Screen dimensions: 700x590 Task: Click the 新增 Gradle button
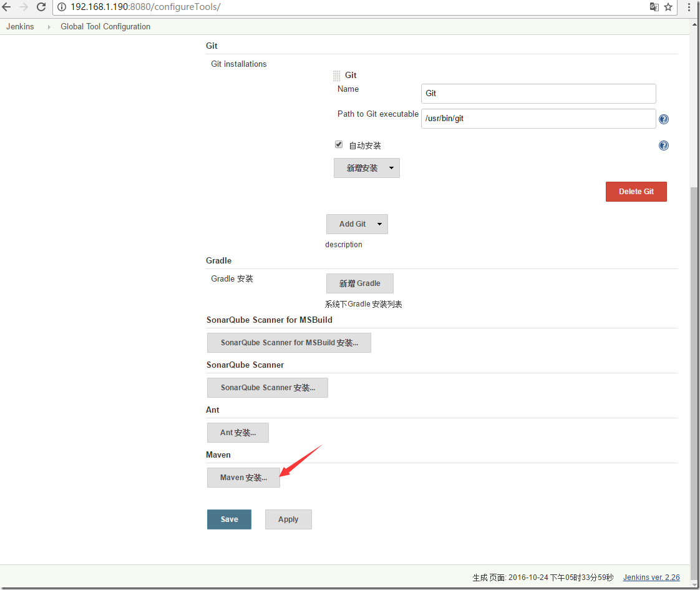point(359,283)
